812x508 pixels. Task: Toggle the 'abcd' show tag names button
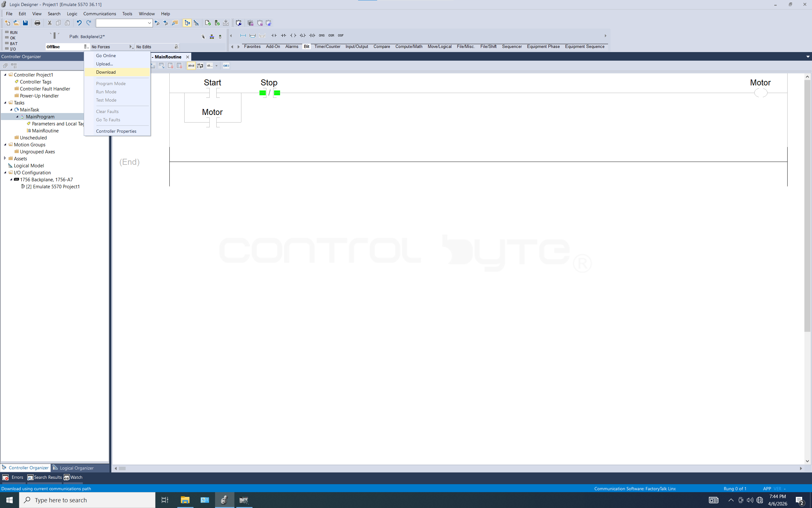[x=191, y=65]
